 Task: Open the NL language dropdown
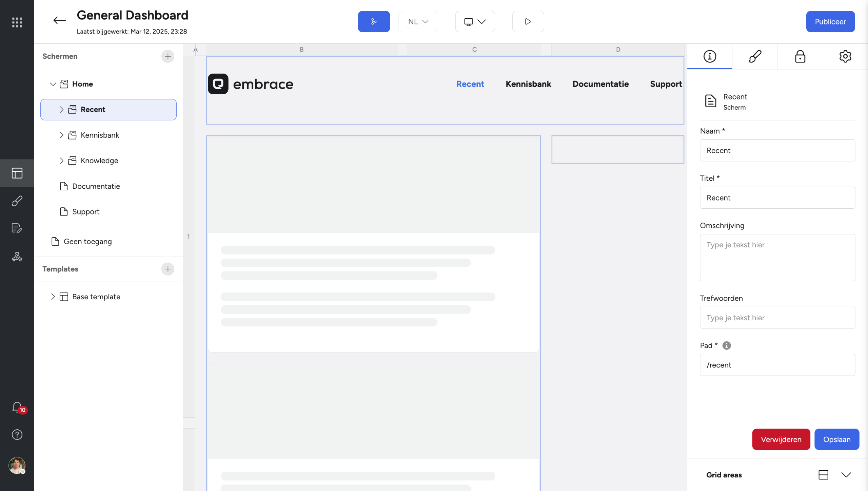(418, 22)
